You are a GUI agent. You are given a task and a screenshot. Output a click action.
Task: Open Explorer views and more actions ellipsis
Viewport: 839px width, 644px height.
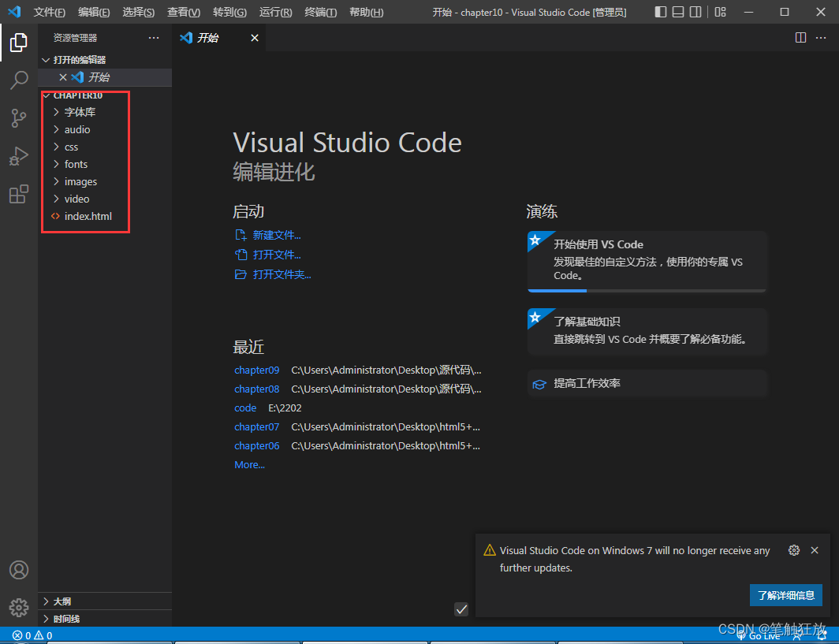point(154,38)
